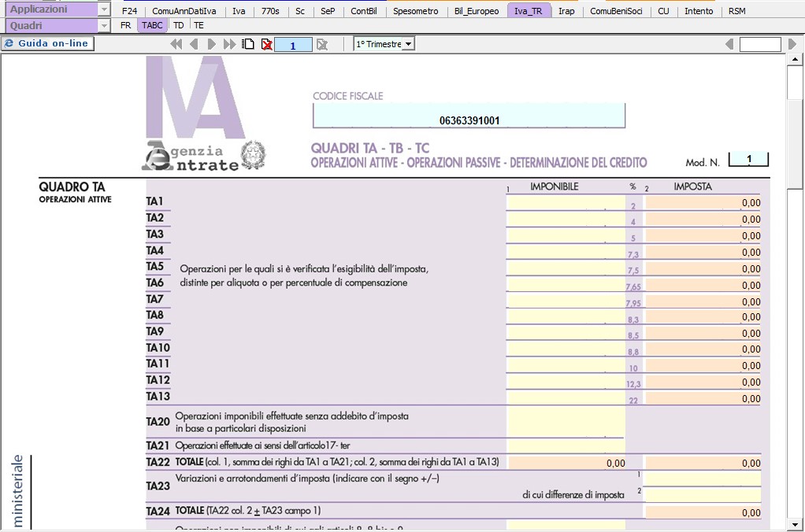
Task: Click the greyed page icon after module number
Action: coord(322,45)
